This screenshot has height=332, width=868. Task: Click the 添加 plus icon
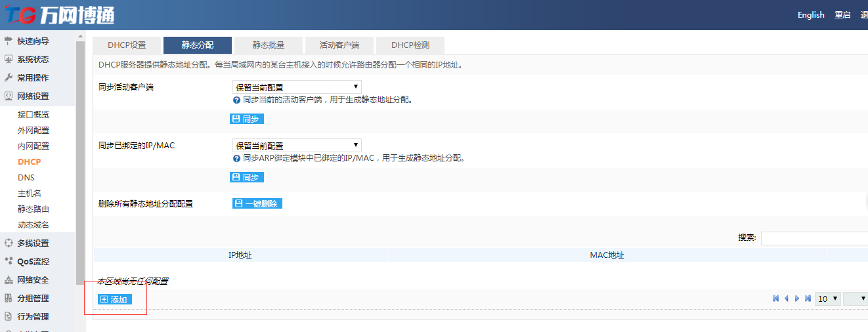coord(104,300)
